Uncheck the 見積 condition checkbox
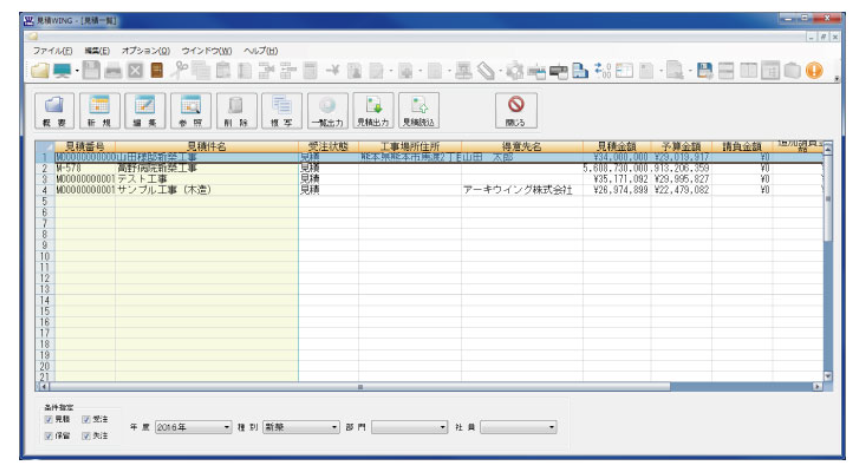 (49, 420)
